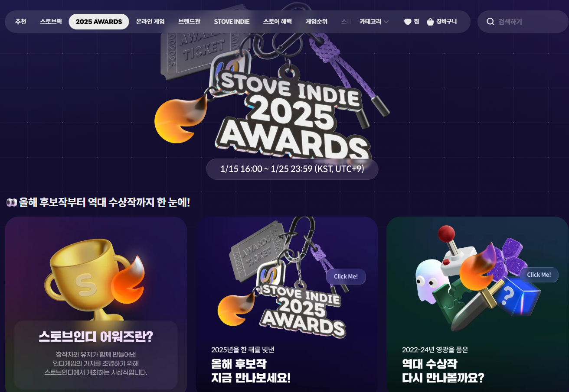Click Click Me! on nominees card
Viewport: 569px width, 392px height.
(346, 277)
